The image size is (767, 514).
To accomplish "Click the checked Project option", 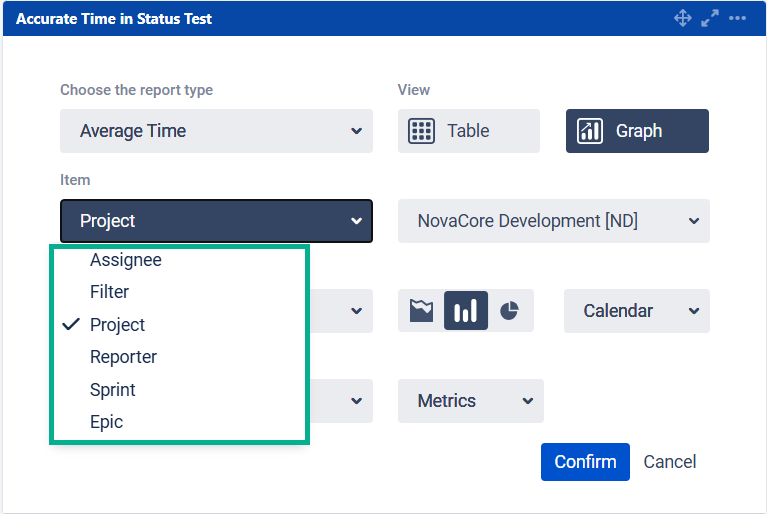I will pyautogui.click(x=117, y=325).
